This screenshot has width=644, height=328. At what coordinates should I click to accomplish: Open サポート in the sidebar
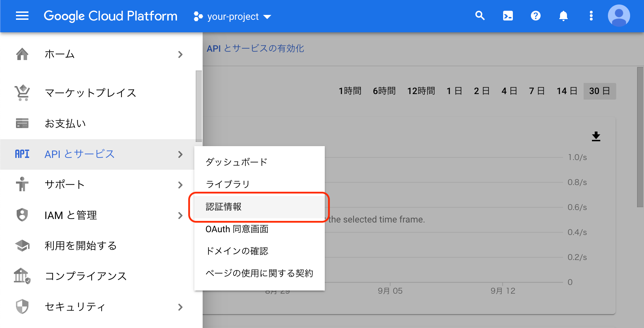pos(65,185)
